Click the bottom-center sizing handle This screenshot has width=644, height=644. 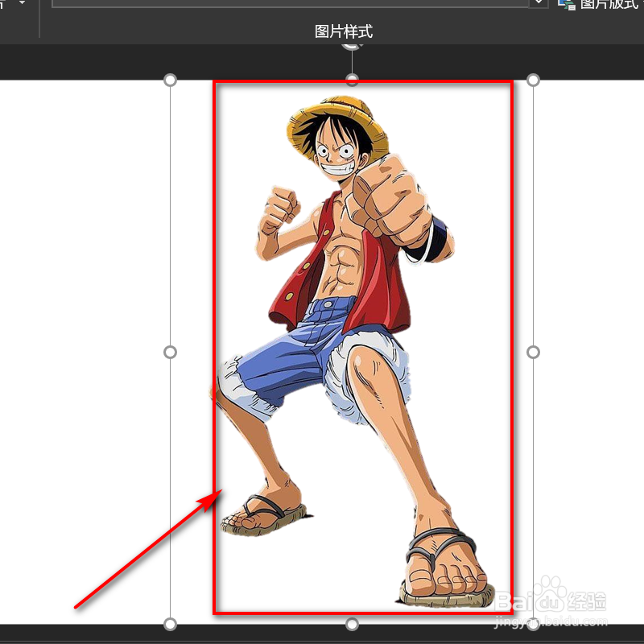(352, 625)
